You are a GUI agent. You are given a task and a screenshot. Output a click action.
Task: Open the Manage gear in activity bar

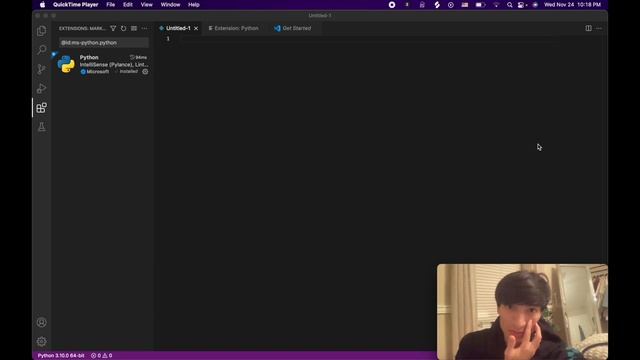click(x=41, y=341)
